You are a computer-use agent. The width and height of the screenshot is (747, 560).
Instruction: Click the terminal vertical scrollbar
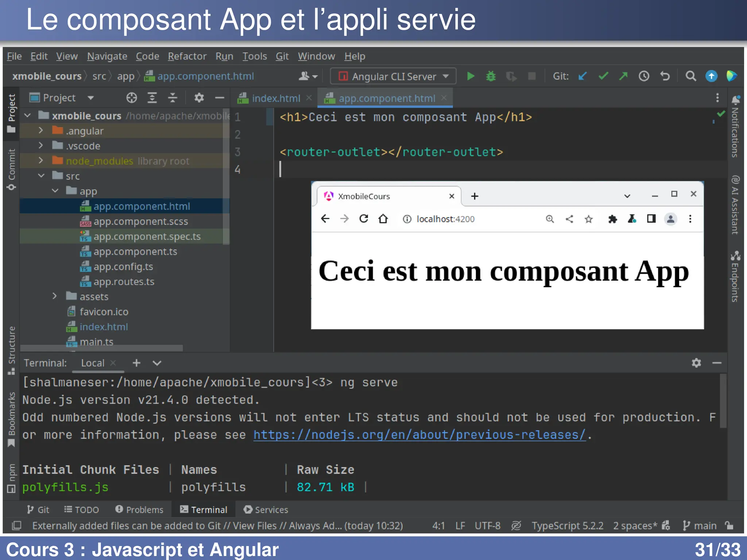tap(723, 401)
